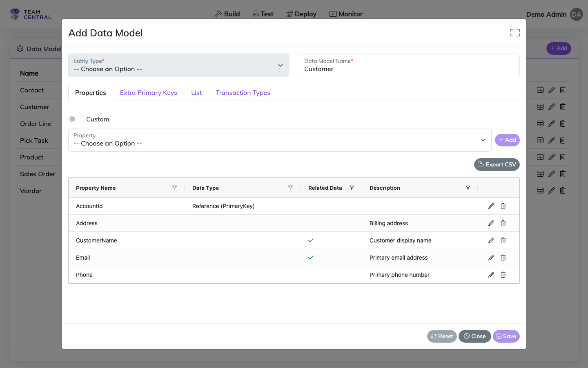Viewport: 588px width, 368px height.
Task: Delete the Email property row
Action: pos(503,258)
